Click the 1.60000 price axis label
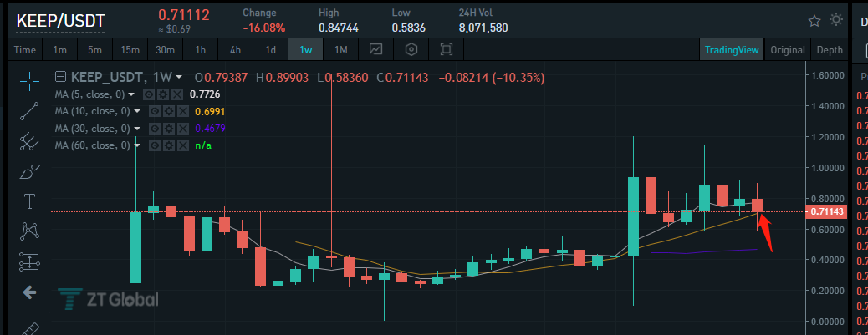Image resolution: width=868 pixels, height=335 pixels. click(x=826, y=74)
